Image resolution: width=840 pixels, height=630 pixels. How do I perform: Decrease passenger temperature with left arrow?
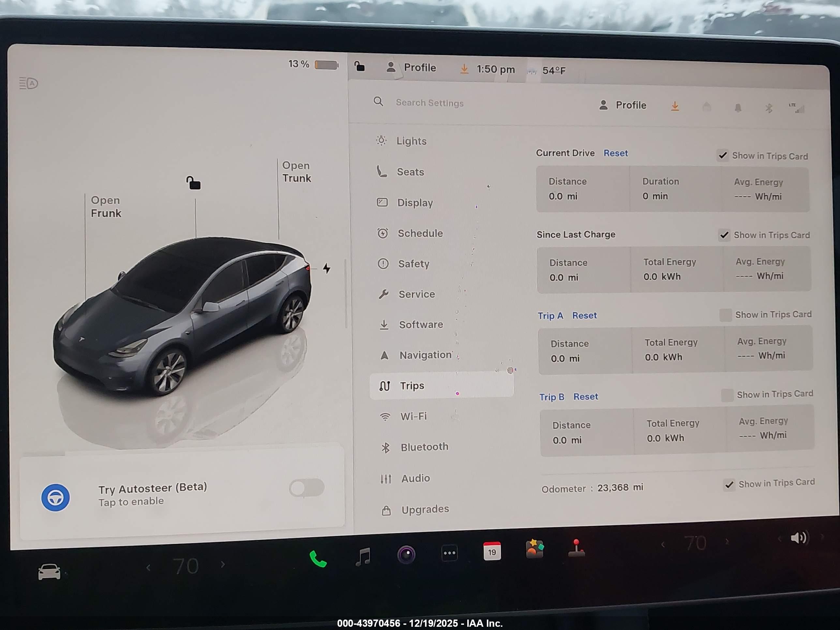663,545
